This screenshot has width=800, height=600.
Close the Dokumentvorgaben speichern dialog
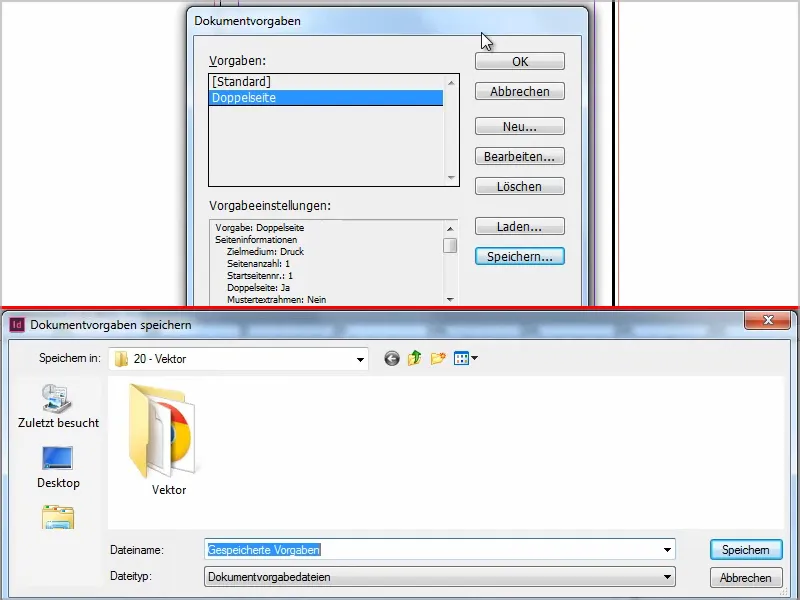[x=767, y=320]
